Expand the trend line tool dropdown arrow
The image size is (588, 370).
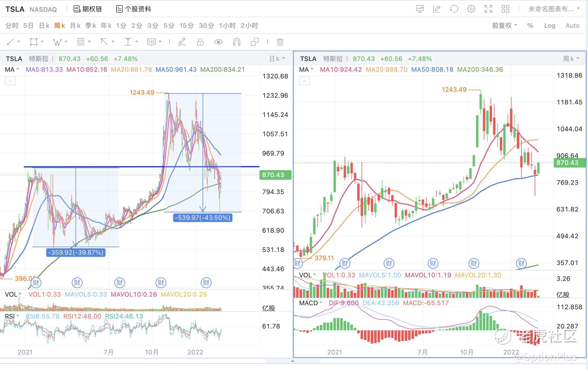(19, 41)
